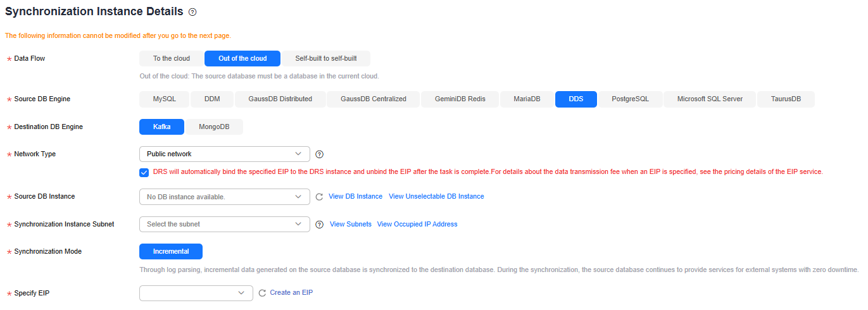Click help icon beside Synchronization Instance Details title
The height and width of the screenshot is (310, 868).
point(192,12)
